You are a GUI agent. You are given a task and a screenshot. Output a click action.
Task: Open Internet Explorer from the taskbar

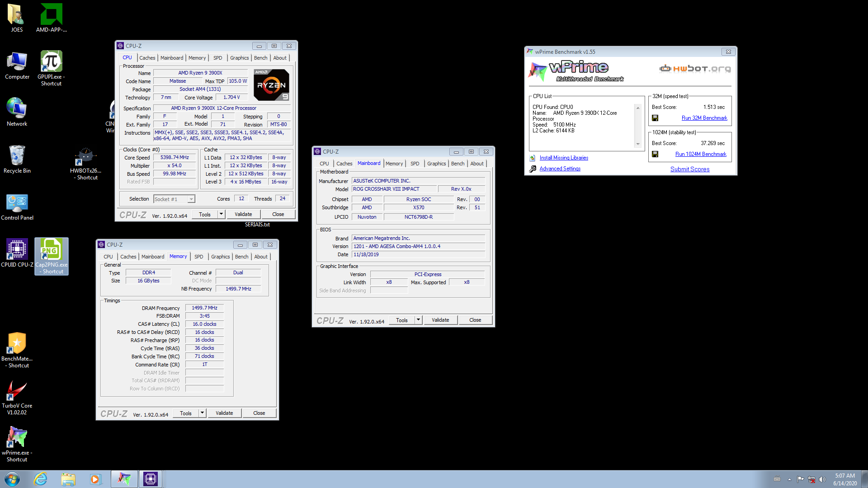[x=41, y=479]
